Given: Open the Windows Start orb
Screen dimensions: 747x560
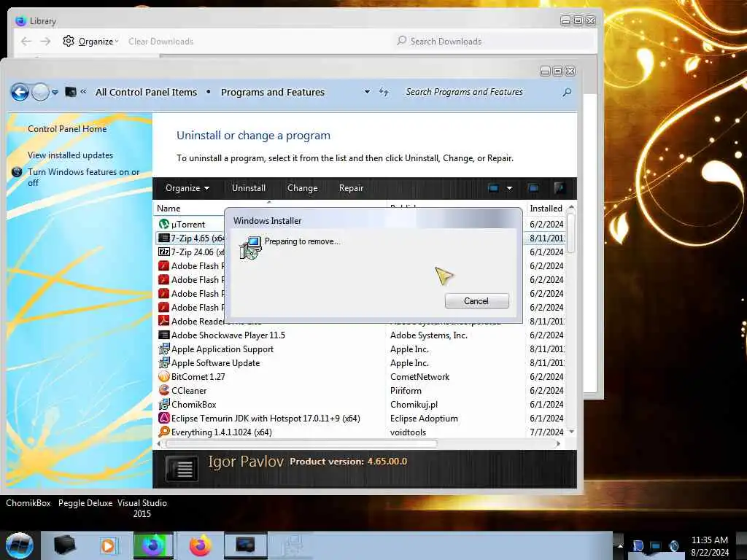Looking at the screenshot, I should coord(19,545).
